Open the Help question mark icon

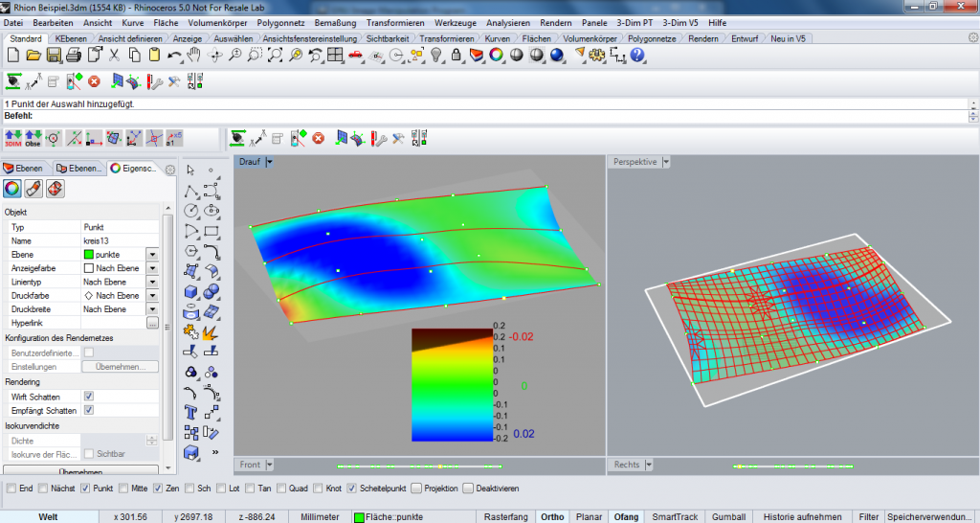pos(636,56)
